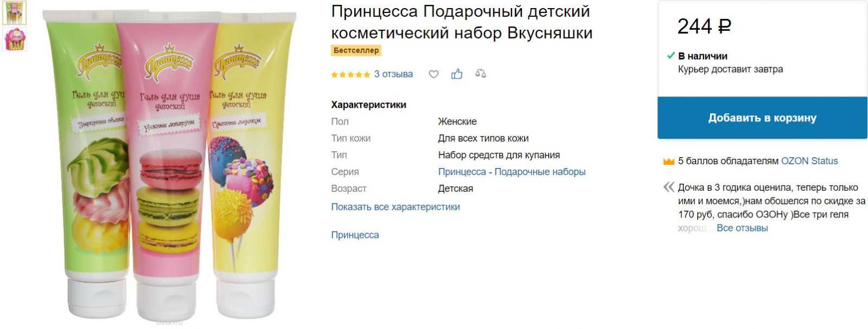Add the item to cart

[762, 118]
